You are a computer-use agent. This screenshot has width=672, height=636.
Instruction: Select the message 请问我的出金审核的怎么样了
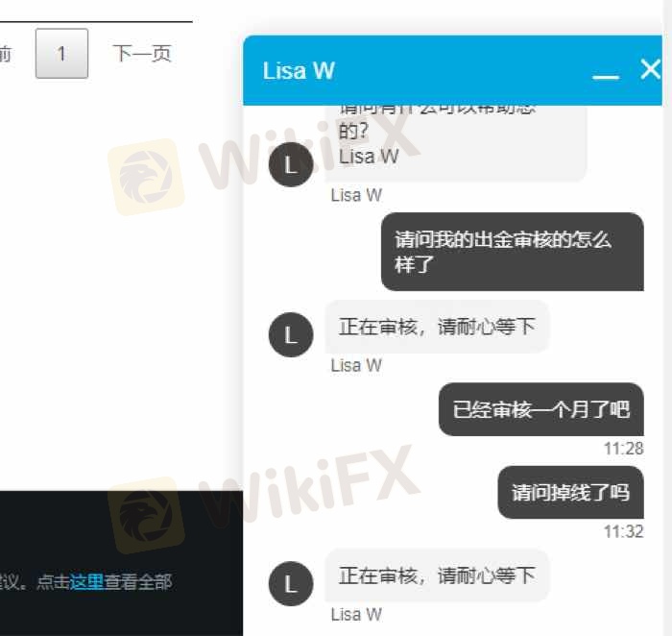[x=512, y=252]
